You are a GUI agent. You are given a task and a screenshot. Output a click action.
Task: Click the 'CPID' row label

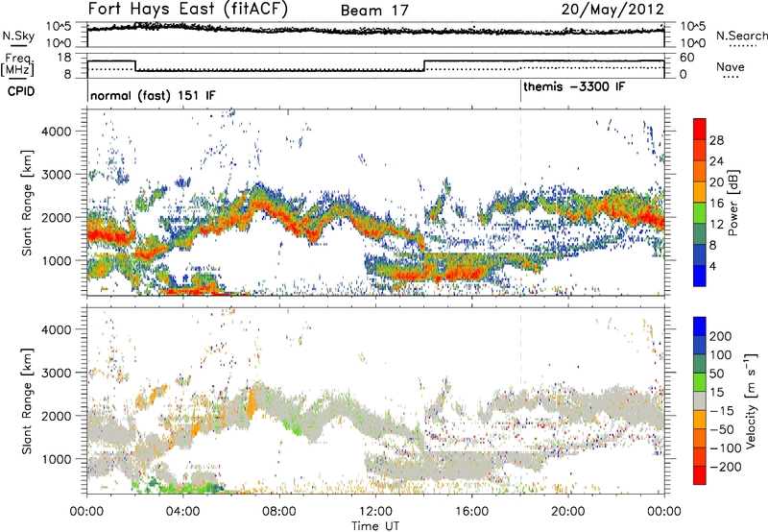pos(21,91)
